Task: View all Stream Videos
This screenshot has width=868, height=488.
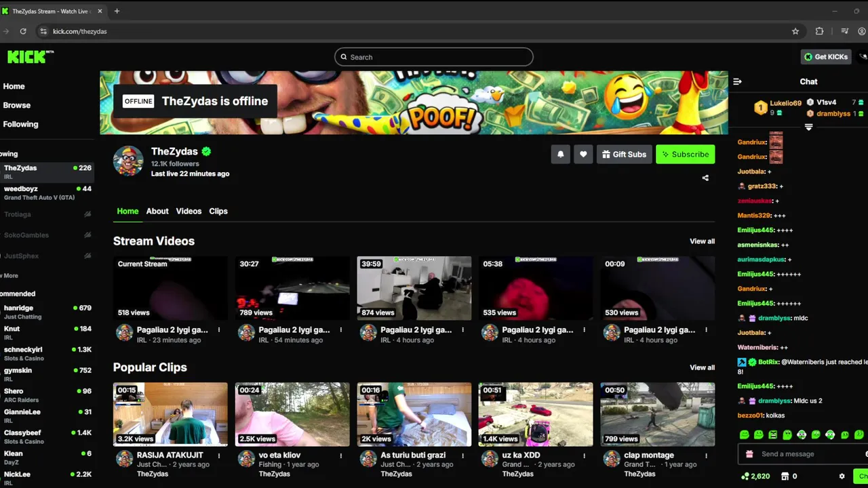Action: (x=702, y=241)
